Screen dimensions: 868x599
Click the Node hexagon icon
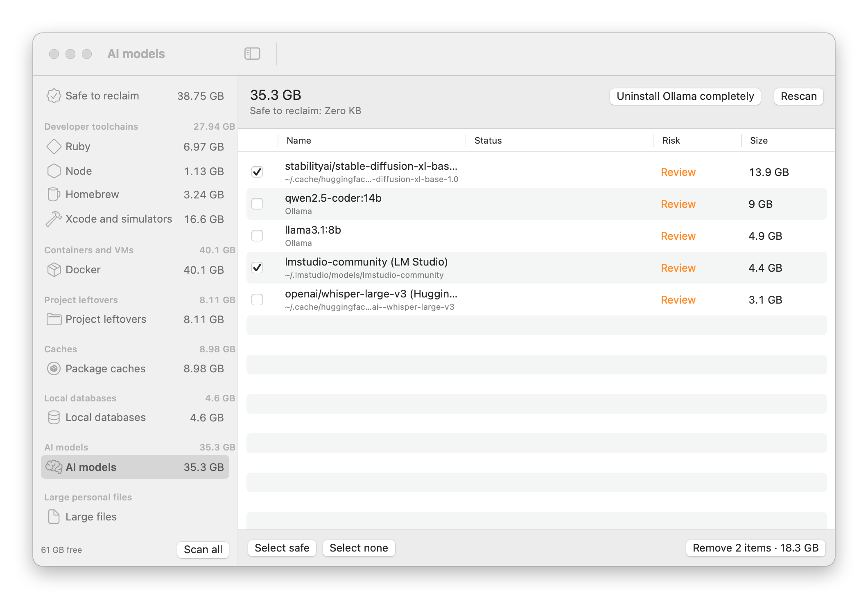(x=54, y=171)
